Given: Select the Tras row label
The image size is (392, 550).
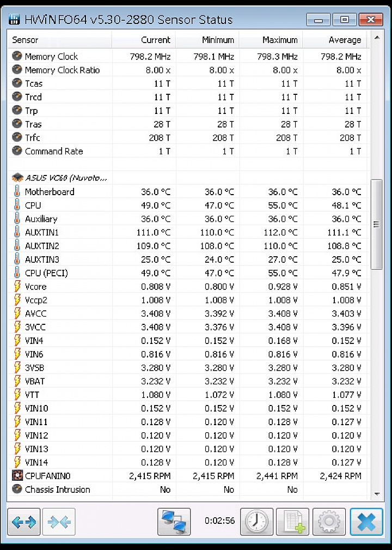Looking at the screenshot, I should (33, 124).
